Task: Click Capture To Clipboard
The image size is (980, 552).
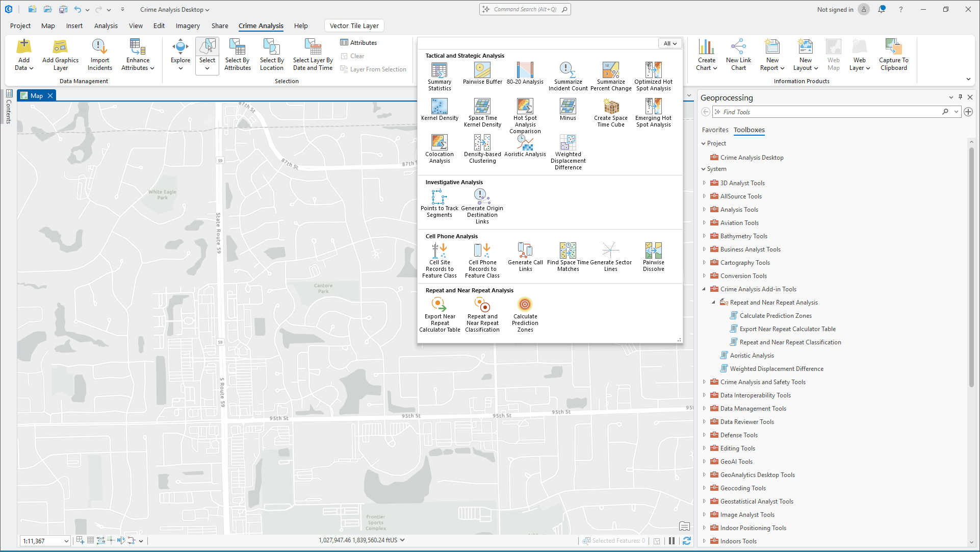Action: [893, 55]
